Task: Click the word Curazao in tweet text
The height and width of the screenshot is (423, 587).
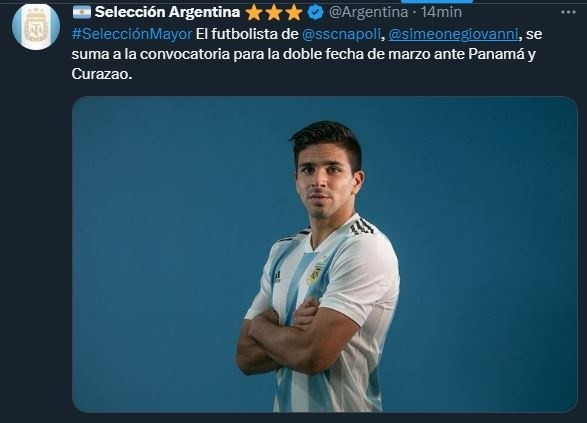Action: tap(100, 74)
